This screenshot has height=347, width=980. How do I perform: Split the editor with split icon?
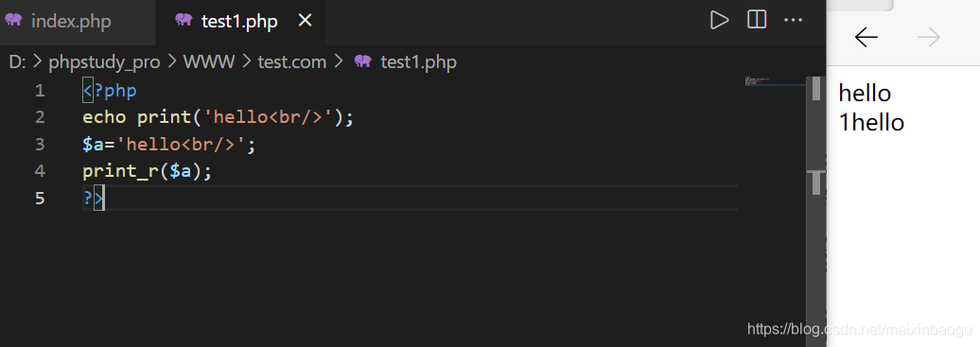pyautogui.click(x=757, y=20)
